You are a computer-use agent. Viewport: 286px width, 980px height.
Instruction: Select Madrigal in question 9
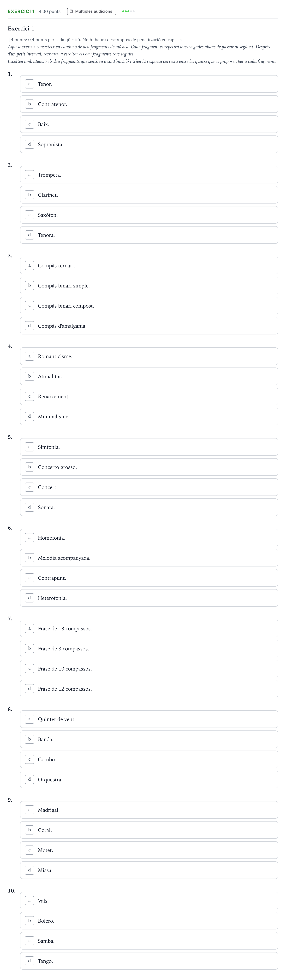(149, 810)
